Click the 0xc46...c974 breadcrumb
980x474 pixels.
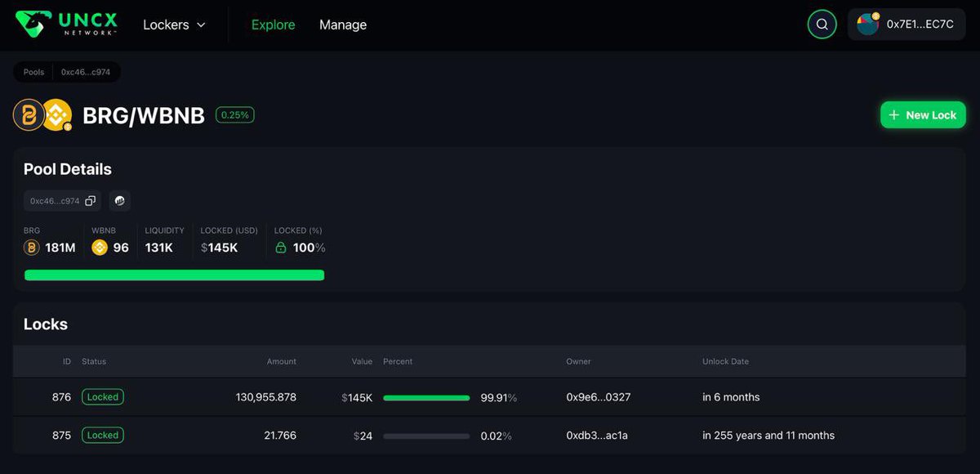[x=86, y=72]
